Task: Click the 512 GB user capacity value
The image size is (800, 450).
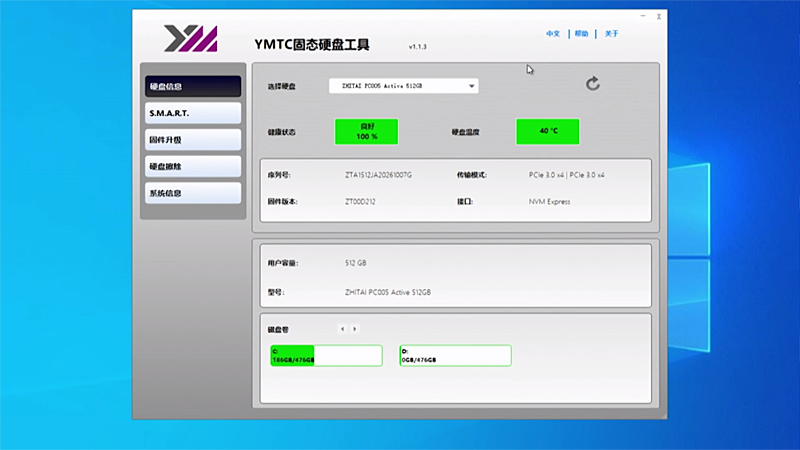Action: click(356, 263)
